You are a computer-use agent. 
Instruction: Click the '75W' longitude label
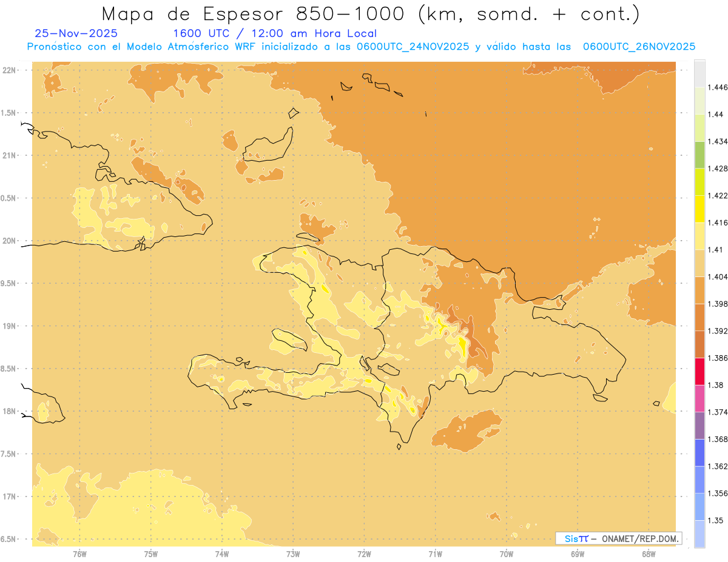(150, 554)
